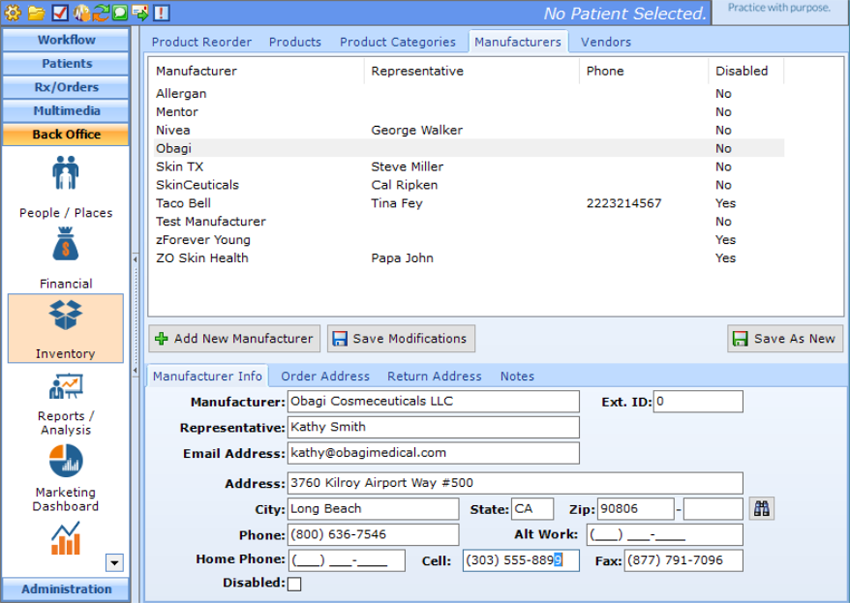Image resolution: width=850 pixels, height=603 pixels.
Task: Open the Financial section via the money bag icon
Action: tap(65, 252)
